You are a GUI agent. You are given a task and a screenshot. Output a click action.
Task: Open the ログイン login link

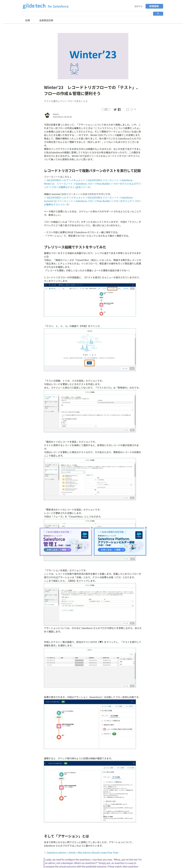click(x=138, y=6)
